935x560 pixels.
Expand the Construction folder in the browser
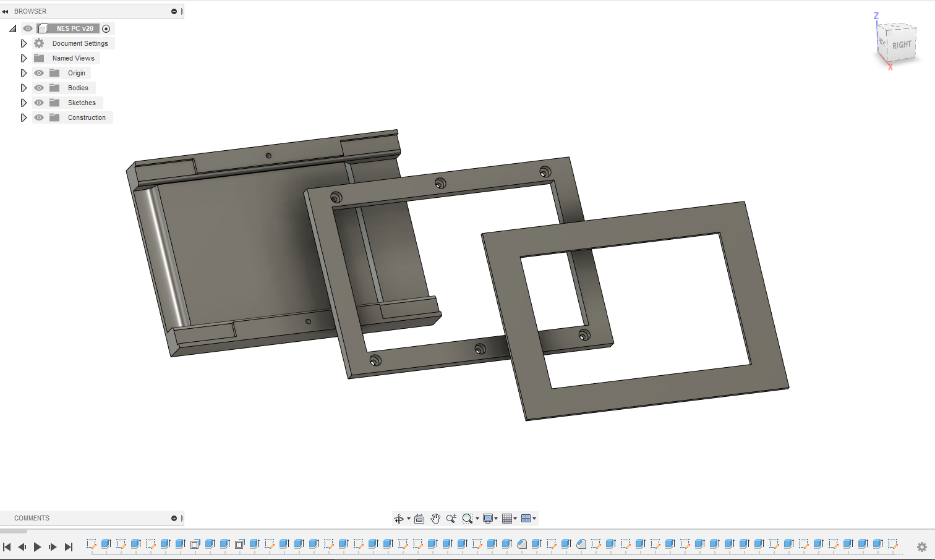(23, 117)
